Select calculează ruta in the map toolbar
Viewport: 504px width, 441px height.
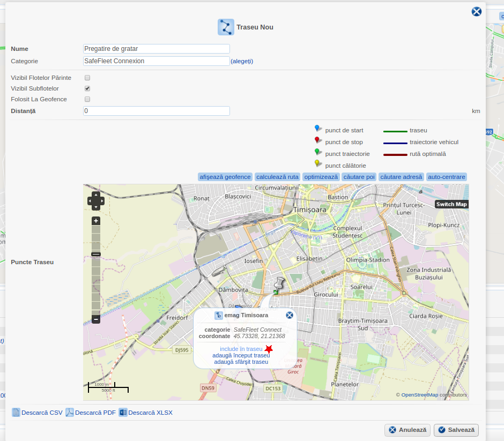[x=277, y=177]
